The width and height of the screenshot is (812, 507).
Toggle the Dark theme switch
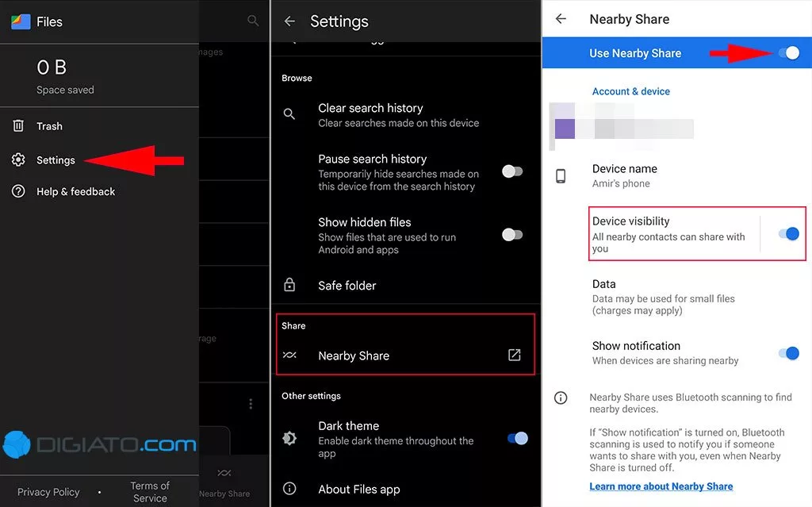517,439
